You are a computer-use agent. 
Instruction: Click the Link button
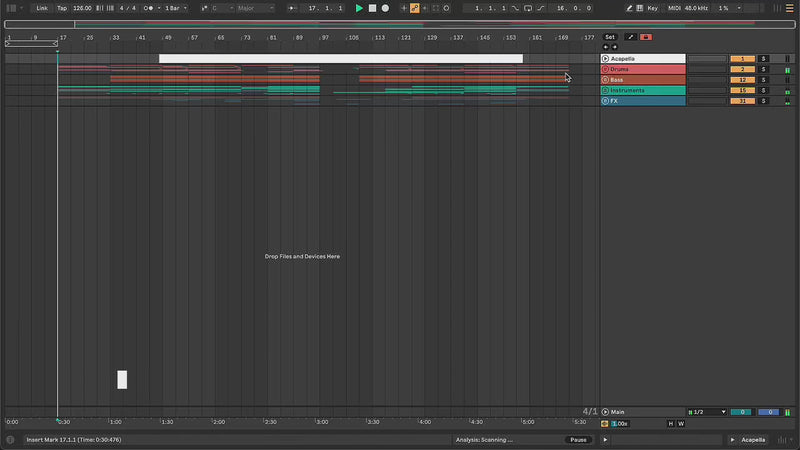click(41, 8)
